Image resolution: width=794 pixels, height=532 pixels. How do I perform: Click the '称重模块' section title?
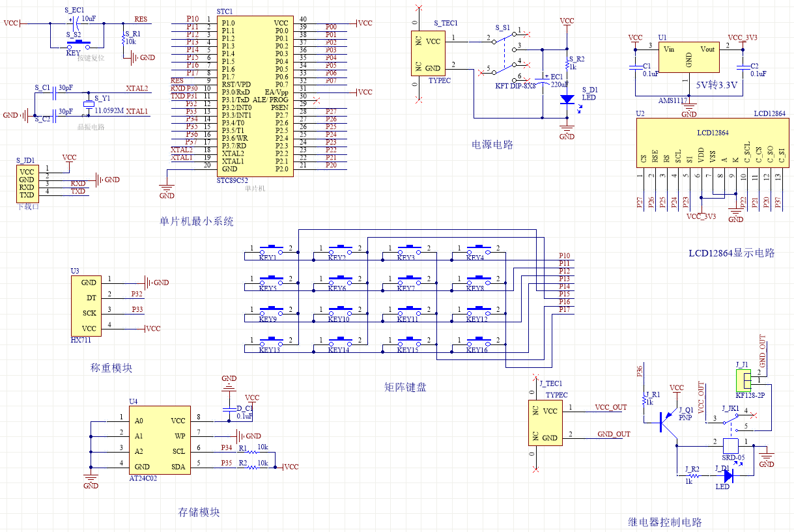tap(111, 367)
